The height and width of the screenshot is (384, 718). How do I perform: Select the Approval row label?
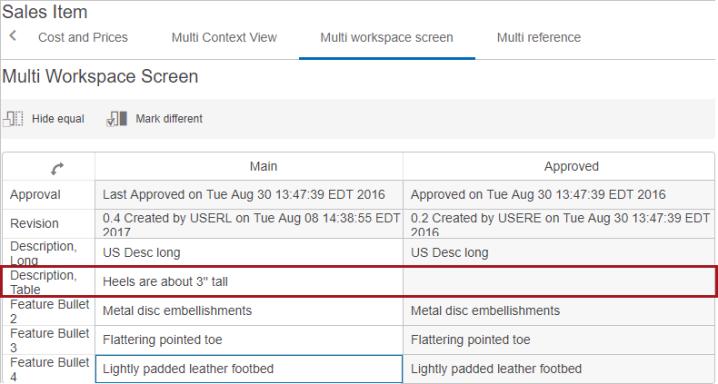click(x=35, y=195)
